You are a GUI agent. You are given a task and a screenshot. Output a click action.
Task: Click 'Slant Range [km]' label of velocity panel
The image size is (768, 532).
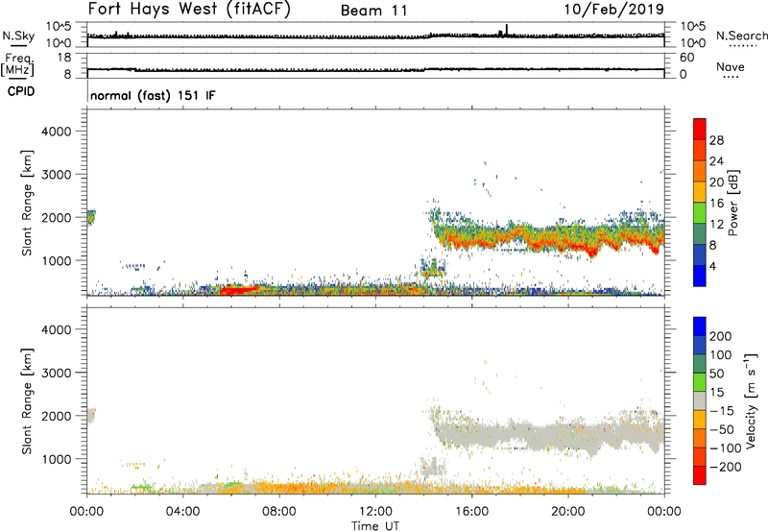(x=27, y=401)
